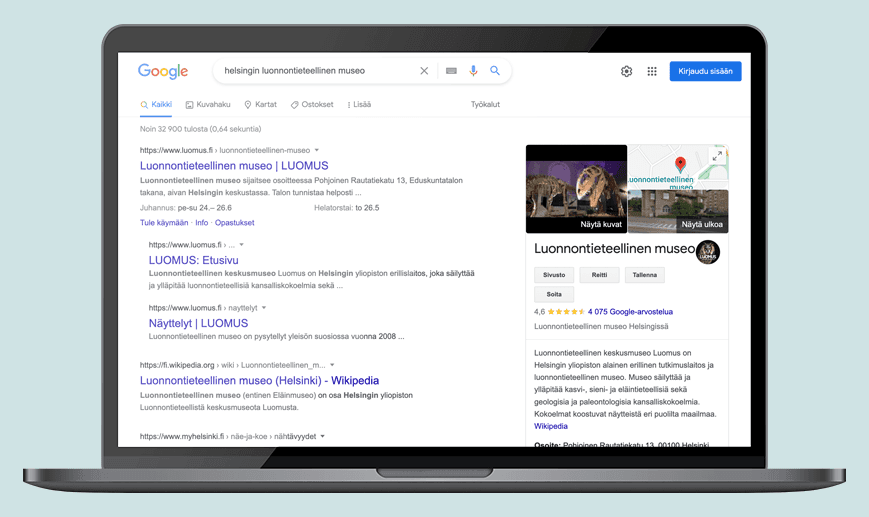The width and height of the screenshot is (869, 517).
Task: Switch to the Ostokset tab
Action: [312, 105]
